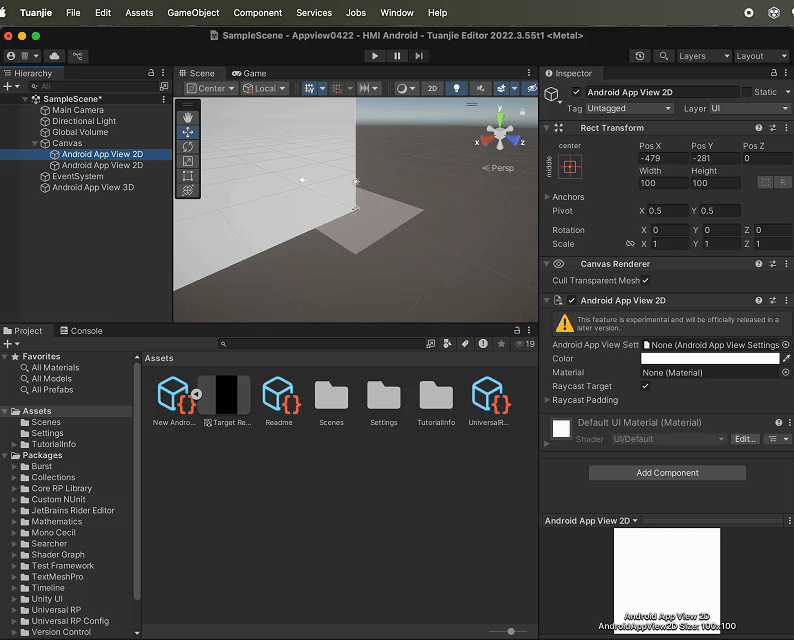
Task: Toggle grid visibility in scene
Action: click(x=309, y=89)
